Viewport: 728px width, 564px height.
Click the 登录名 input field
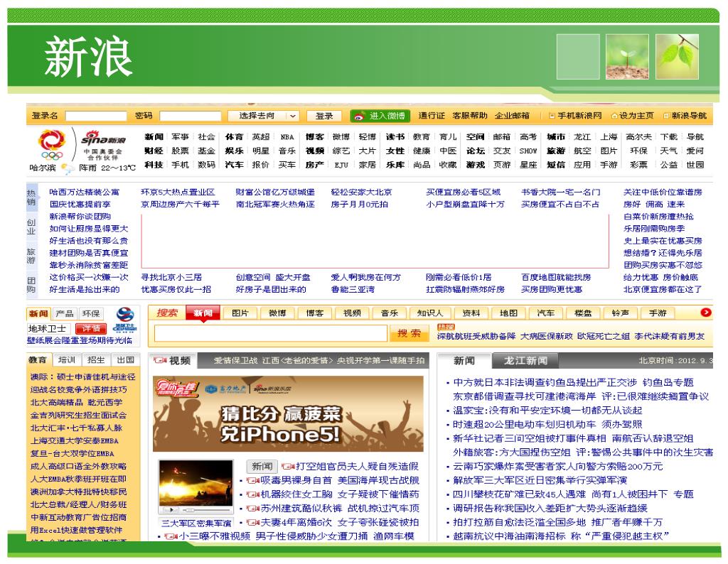tap(96, 116)
